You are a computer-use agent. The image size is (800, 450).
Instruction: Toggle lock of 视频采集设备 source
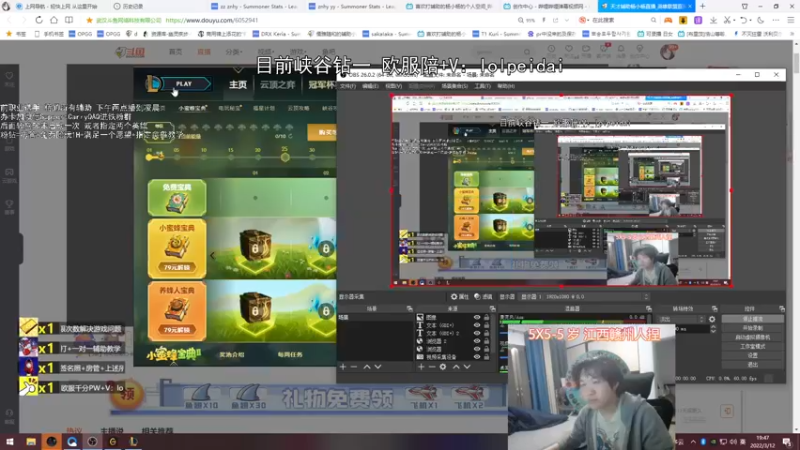487,357
